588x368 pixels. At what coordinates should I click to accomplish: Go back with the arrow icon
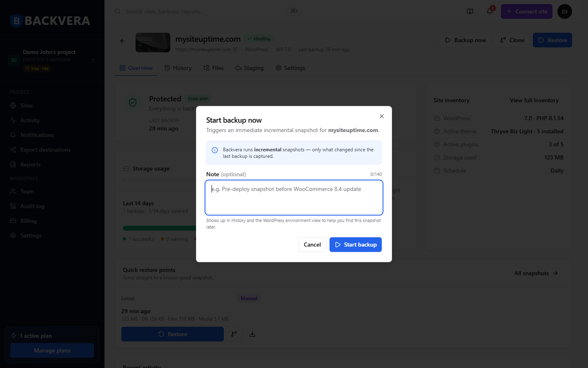[x=122, y=41]
